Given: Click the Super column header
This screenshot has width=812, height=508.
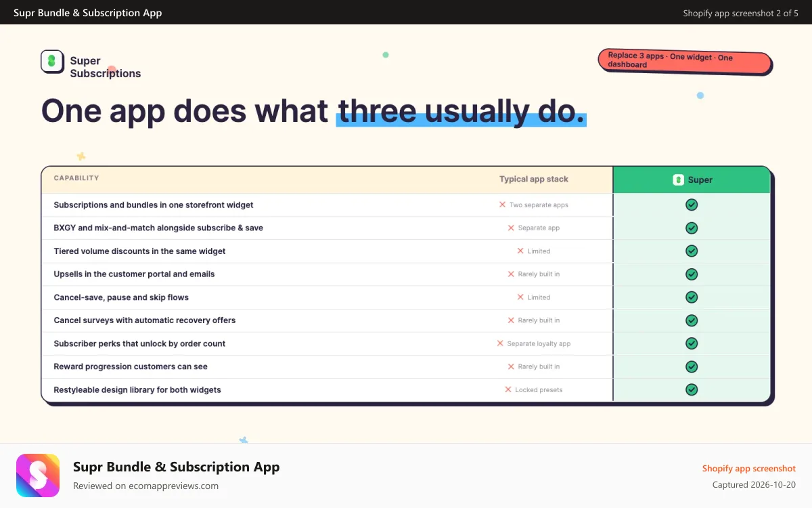Looking at the screenshot, I should (x=692, y=179).
